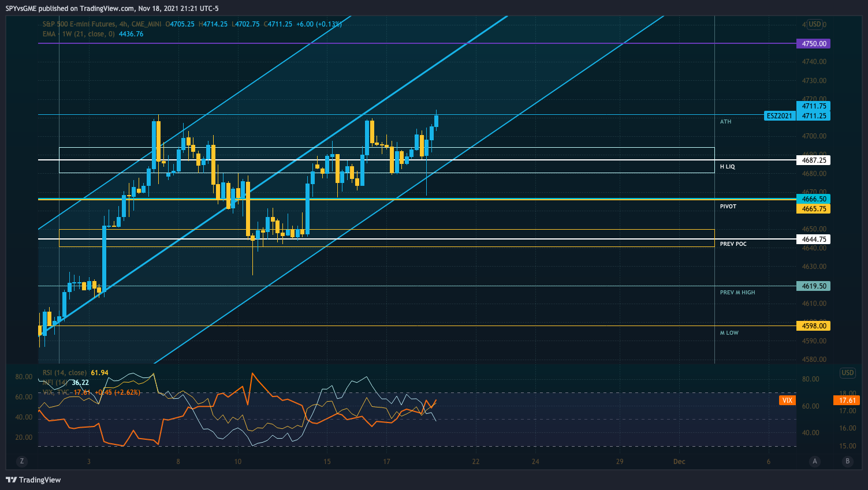Click the ESZ2021 symbol tag
The image size is (868, 490).
(780, 116)
